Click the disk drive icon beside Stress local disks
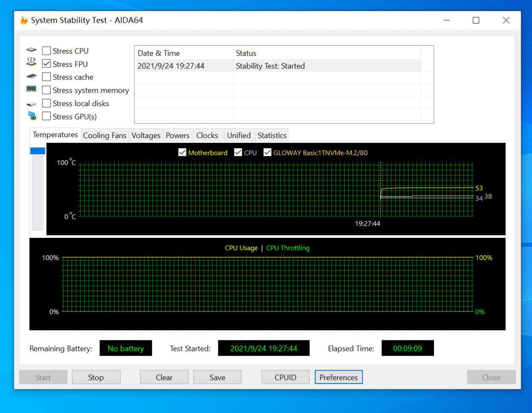This screenshot has height=413, width=532. [31, 104]
